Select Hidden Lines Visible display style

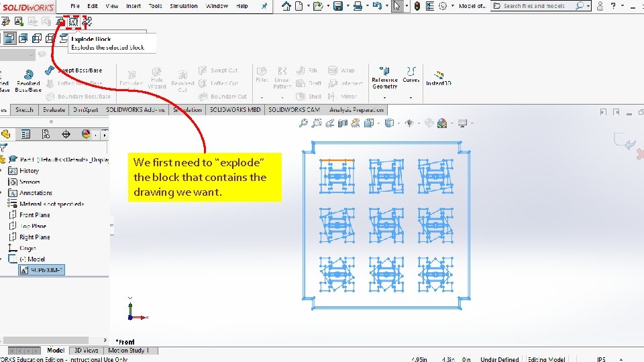click(x=50, y=38)
